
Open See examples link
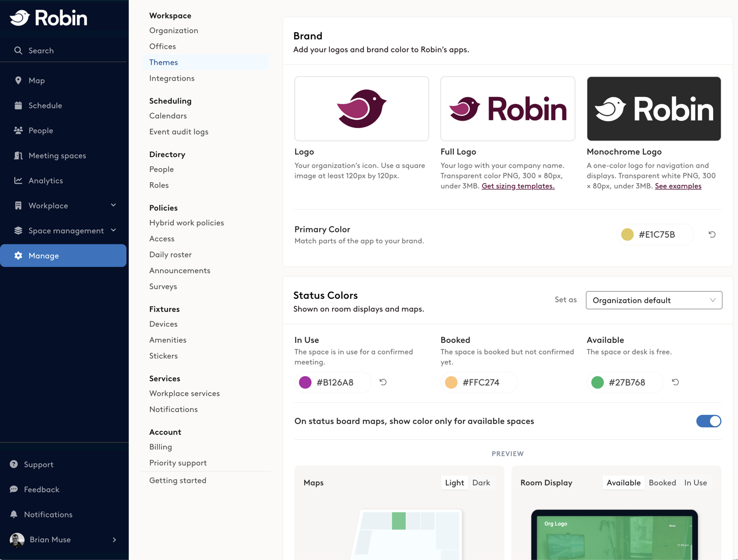pyautogui.click(x=678, y=186)
